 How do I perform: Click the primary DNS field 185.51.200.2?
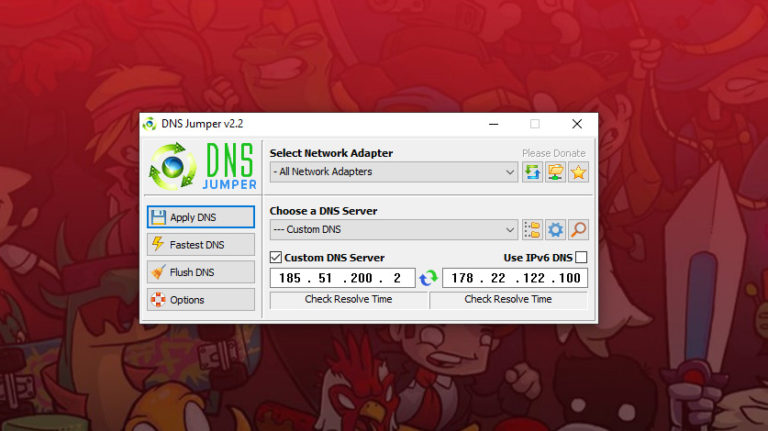pos(342,278)
